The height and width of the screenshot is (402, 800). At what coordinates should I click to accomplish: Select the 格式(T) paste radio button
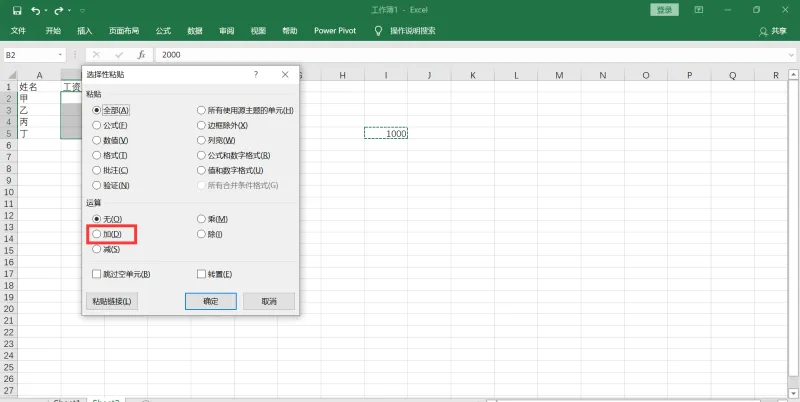(96, 156)
